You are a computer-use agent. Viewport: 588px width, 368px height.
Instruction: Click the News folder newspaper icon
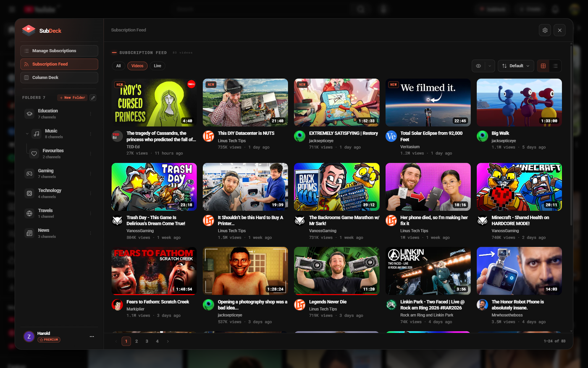click(29, 233)
